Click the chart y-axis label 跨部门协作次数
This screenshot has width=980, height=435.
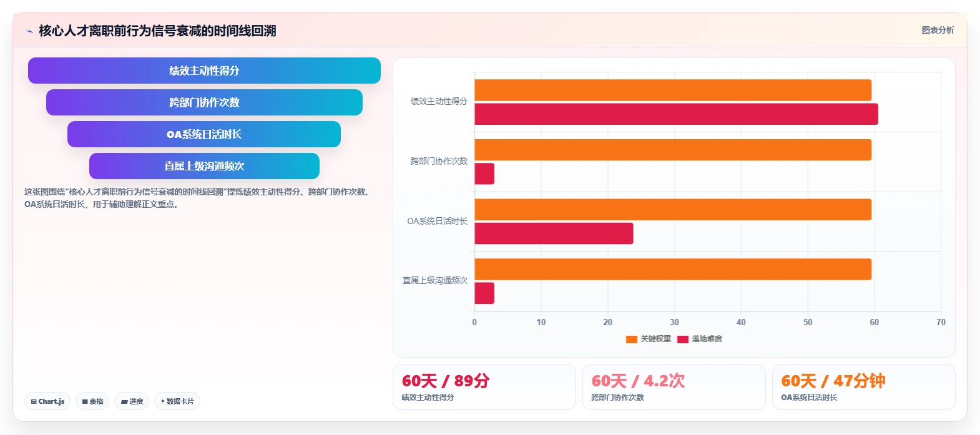[439, 161]
